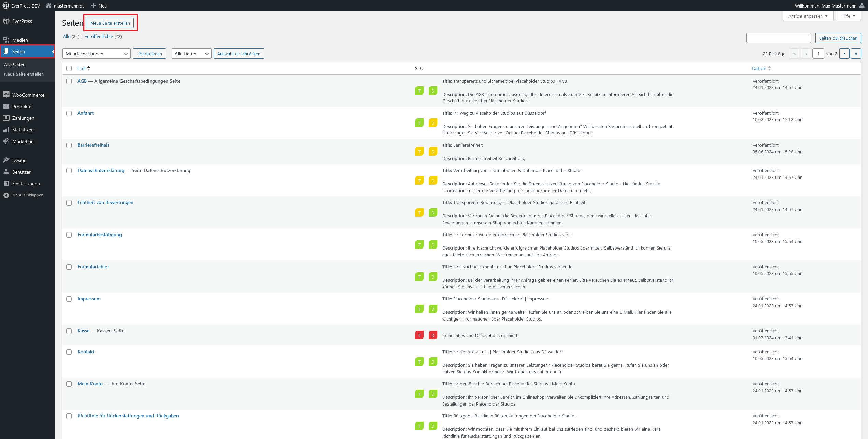Check the select-all checkbox beside Titel
868x439 pixels.
click(69, 68)
